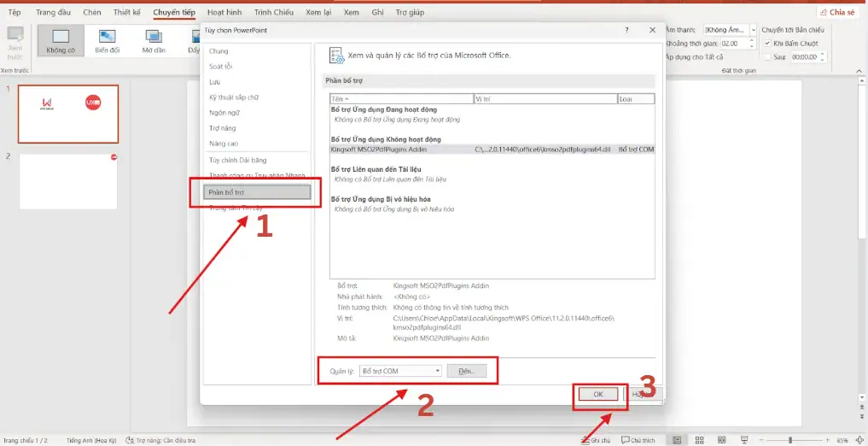Select Soát lỗi options category
Screen dimensions: 868x446
[221, 67]
